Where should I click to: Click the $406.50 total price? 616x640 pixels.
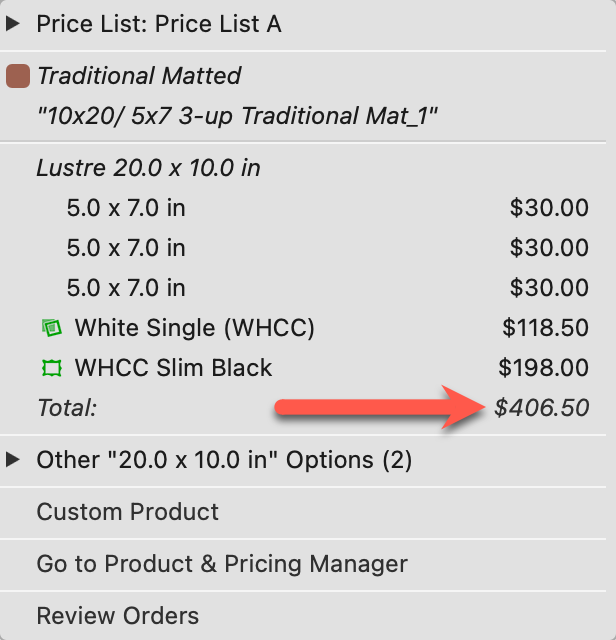click(541, 408)
